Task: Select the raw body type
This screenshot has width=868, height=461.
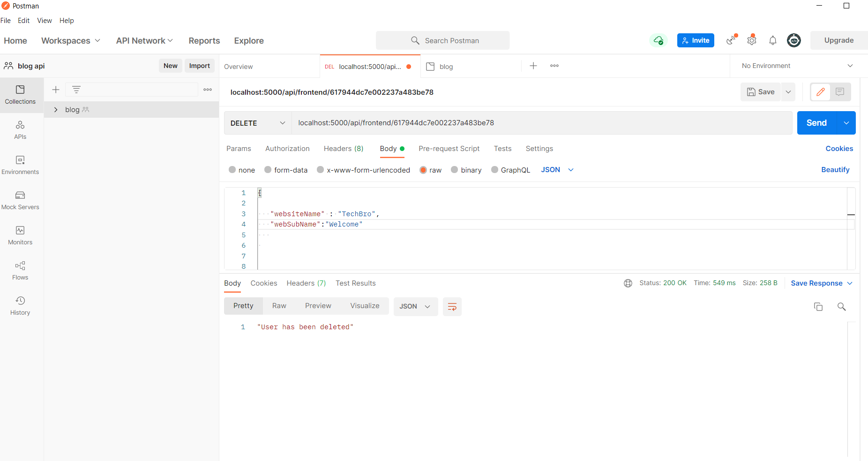Action: click(423, 170)
